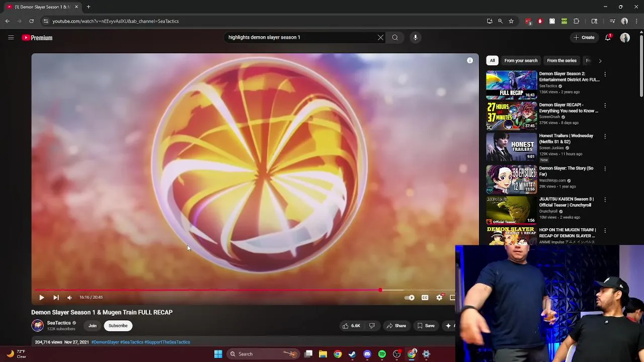Open the #SupportTheSeaTactics hashtag

coord(167,342)
